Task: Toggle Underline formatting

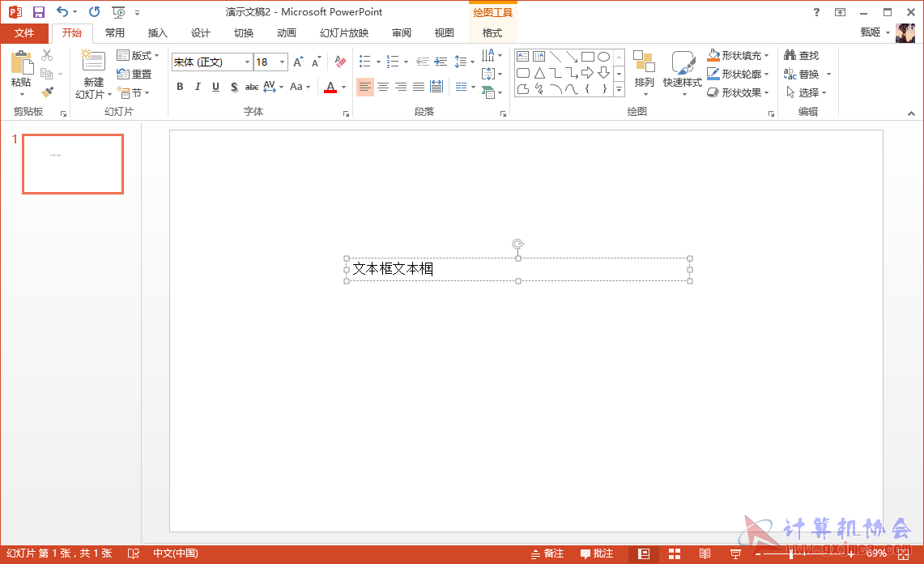Action: [215, 87]
